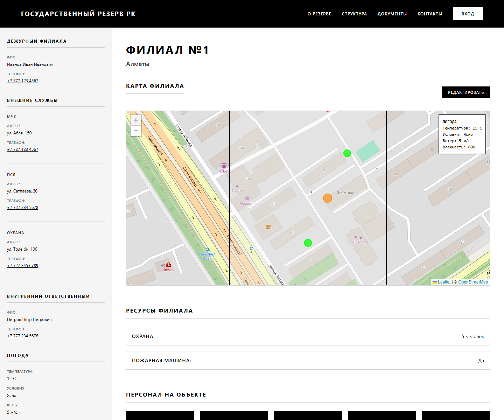The image size is (504, 420).
Task: Click the Государственный резерв РК site title
Action: tap(78, 14)
